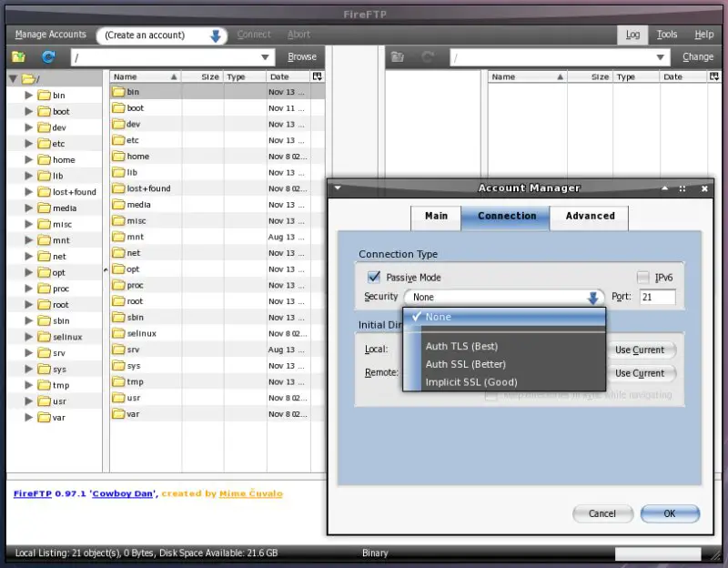Collapse the root tree node
Image resolution: width=728 pixels, height=568 pixels.
(14, 79)
